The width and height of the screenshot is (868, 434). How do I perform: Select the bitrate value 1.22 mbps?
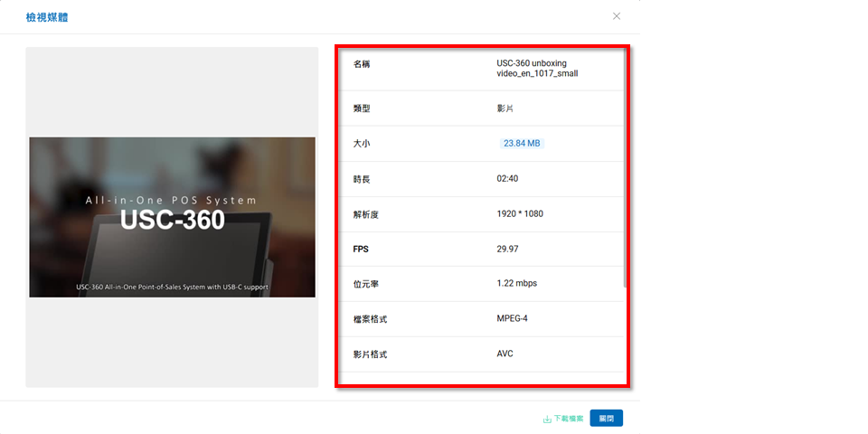click(x=517, y=283)
